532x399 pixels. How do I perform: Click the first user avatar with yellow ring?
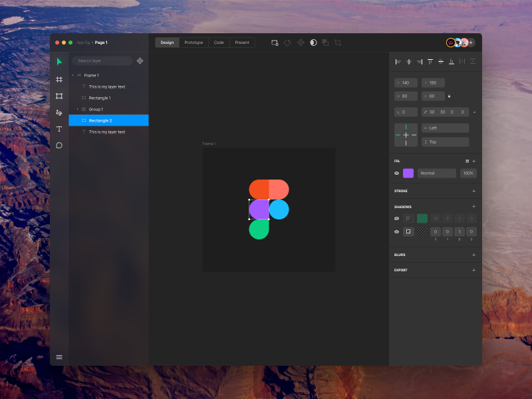coord(451,43)
